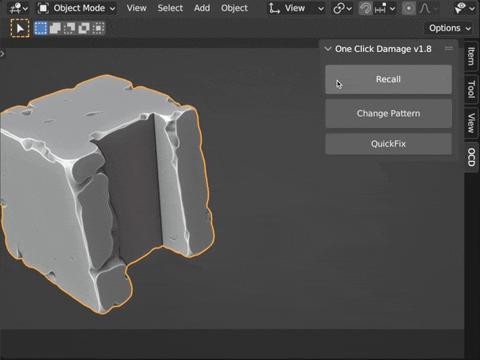
Task: Open the Select menu
Action: [x=170, y=8]
